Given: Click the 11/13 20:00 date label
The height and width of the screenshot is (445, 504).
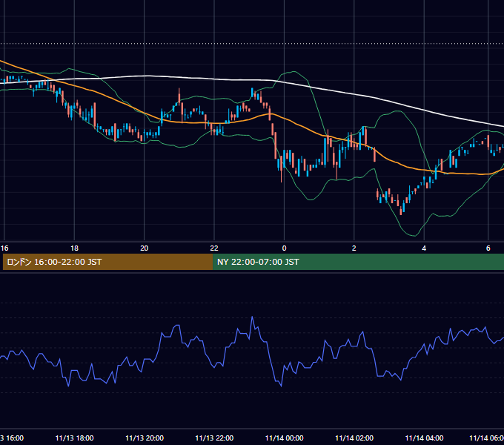Looking at the screenshot, I should pyautogui.click(x=145, y=438).
